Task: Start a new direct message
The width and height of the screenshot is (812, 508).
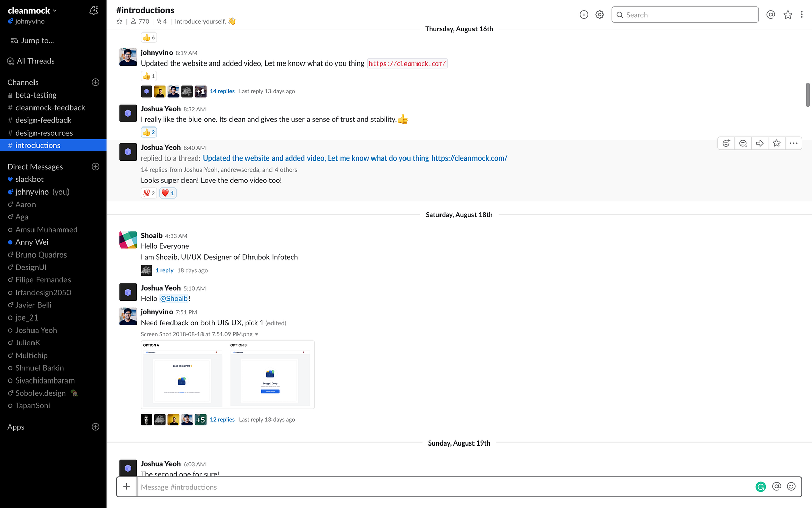Action: [95, 167]
